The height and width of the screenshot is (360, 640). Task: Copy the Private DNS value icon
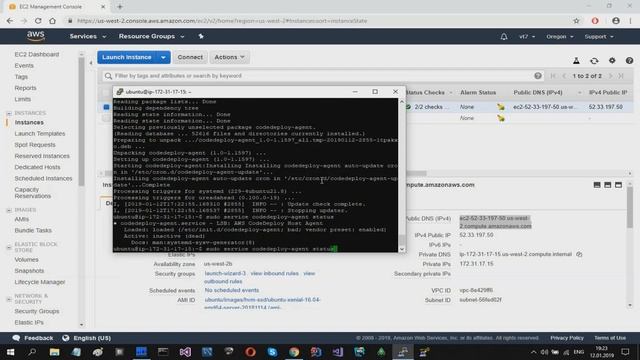pyautogui.click(x=579, y=254)
